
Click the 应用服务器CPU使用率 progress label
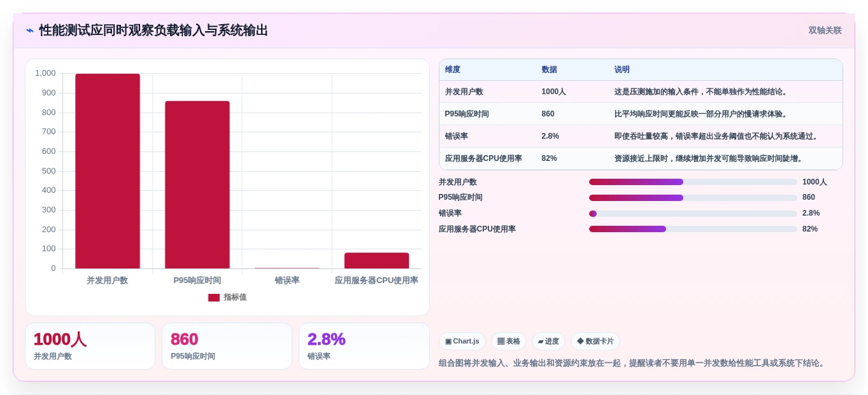[477, 229]
